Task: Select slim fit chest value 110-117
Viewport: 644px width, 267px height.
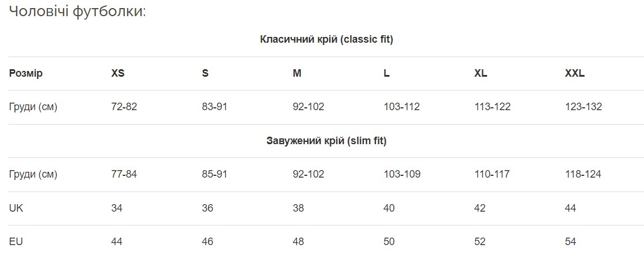Action: tap(492, 174)
